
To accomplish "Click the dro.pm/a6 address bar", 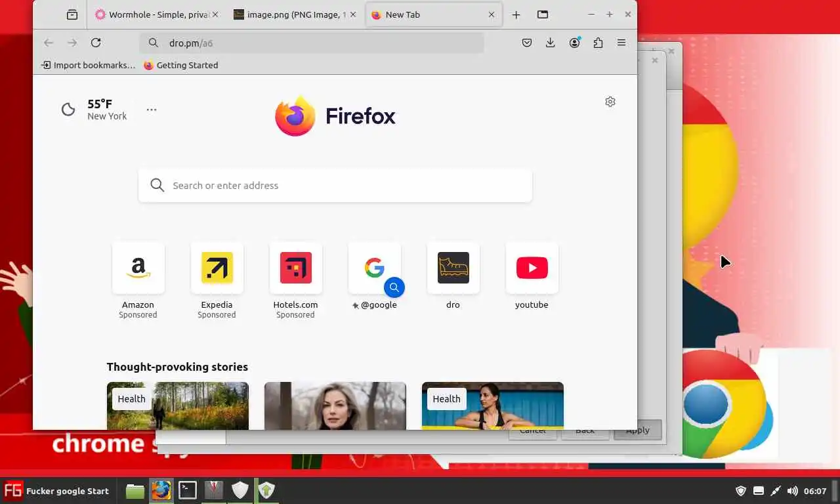I will 312,43.
